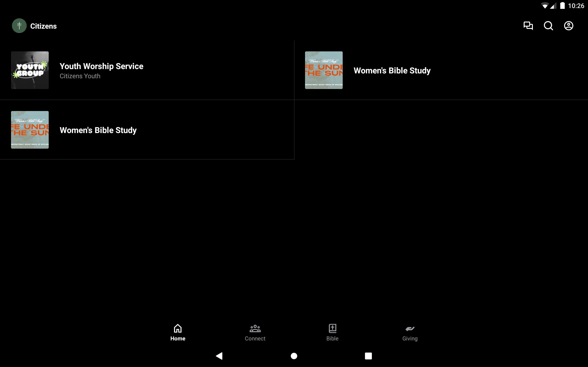Tap the search magnifier icon
Screen dimensions: 588x367
tap(548, 26)
